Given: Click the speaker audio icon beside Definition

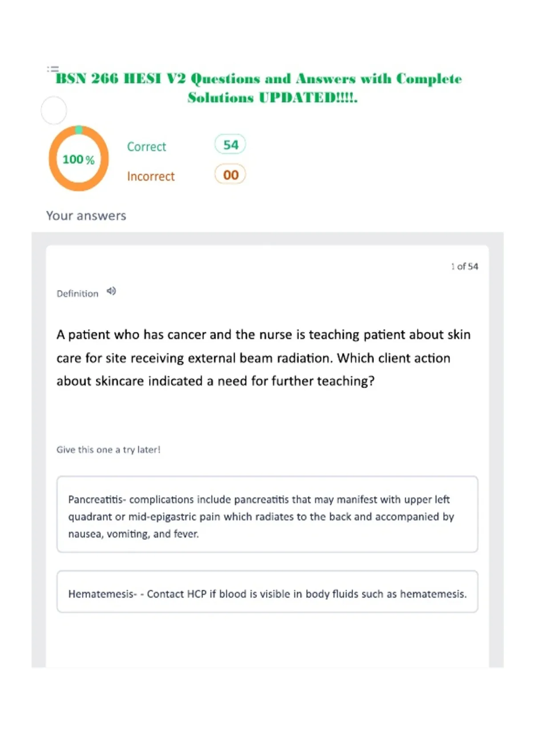Looking at the screenshot, I should (x=111, y=291).
